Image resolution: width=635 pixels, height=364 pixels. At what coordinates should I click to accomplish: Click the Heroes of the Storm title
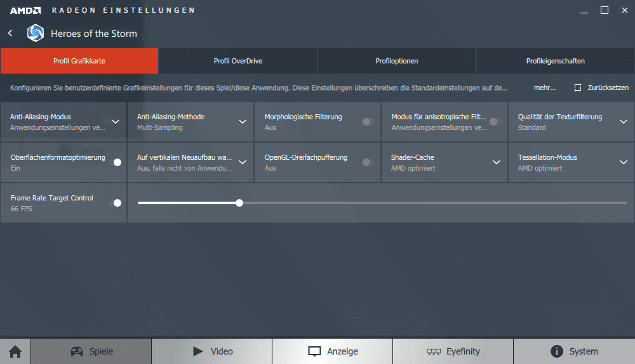94,34
